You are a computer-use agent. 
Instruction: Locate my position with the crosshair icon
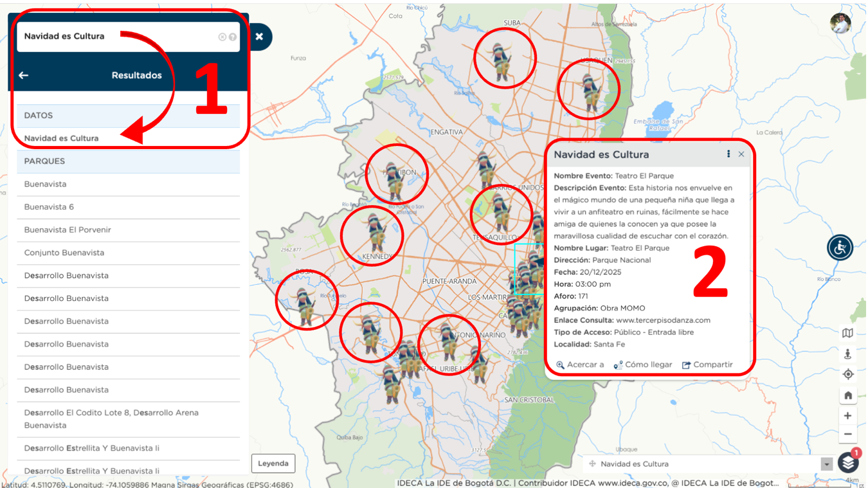pos(847,374)
